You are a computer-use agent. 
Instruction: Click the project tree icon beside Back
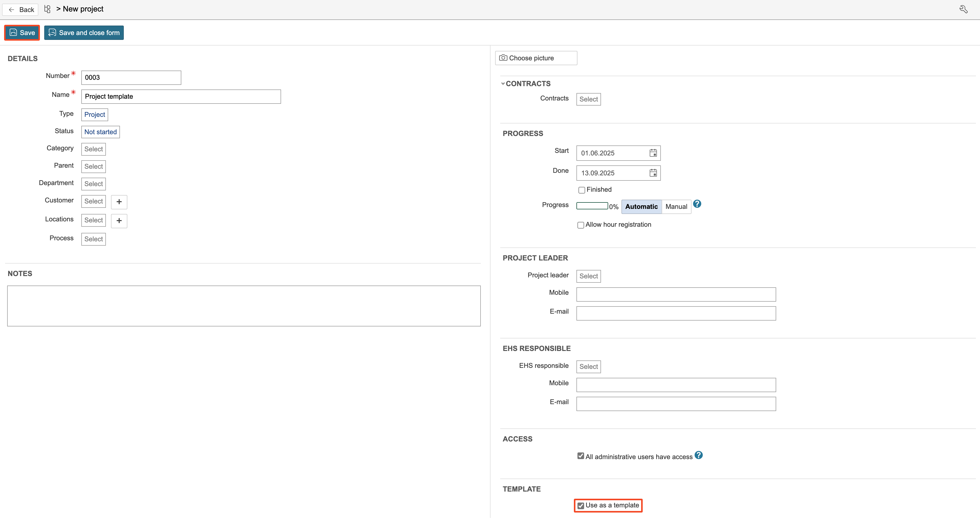tap(47, 9)
